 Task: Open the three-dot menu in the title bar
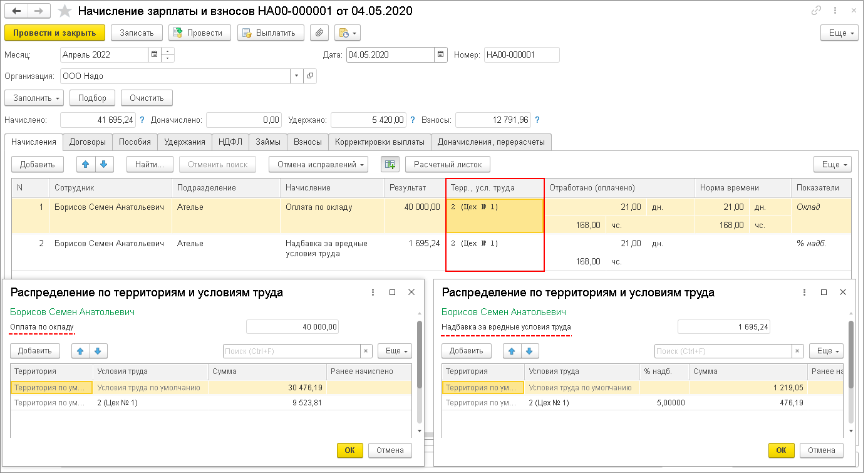click(x=835, y=11)
